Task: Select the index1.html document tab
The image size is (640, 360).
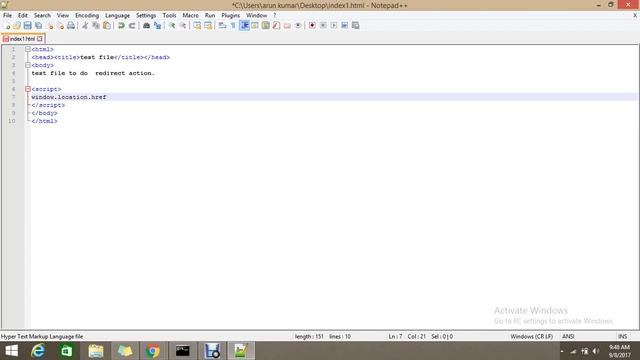Action: tap(22, 39)
